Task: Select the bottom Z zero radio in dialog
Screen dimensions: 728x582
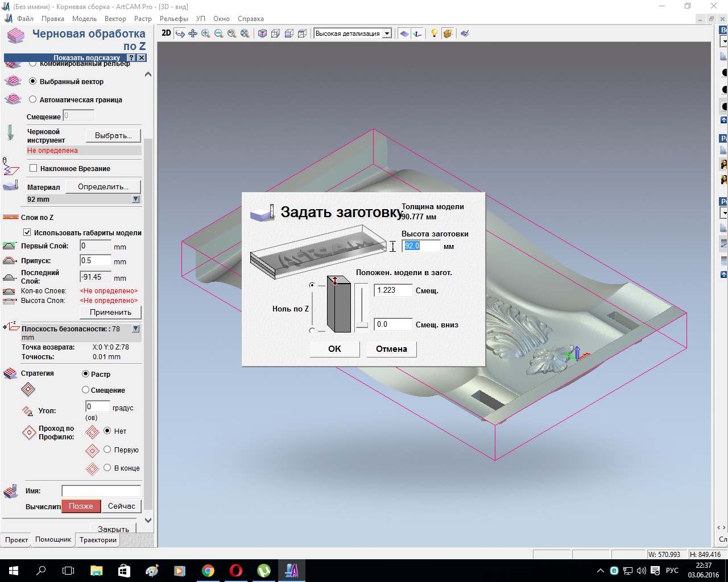Action: pos(312,330)
